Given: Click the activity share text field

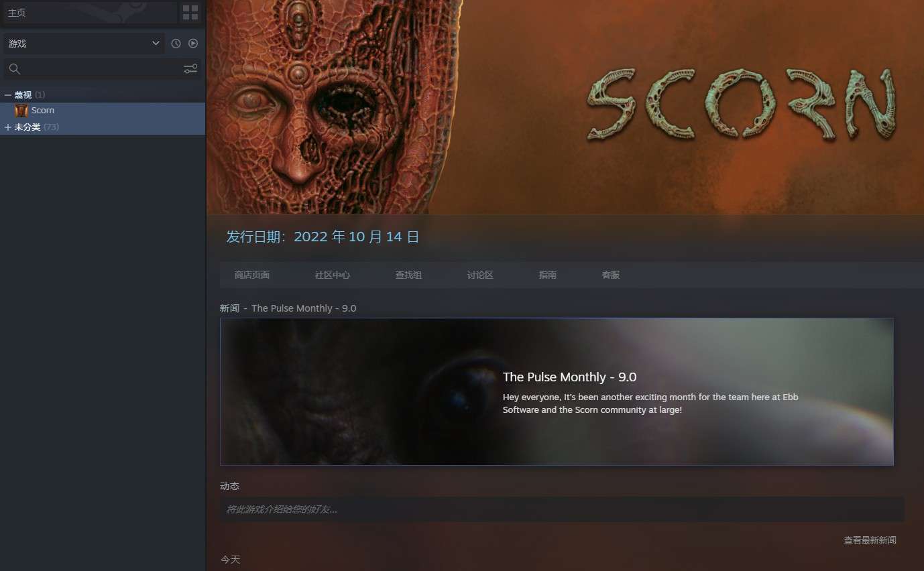Looking at the screenshot, I should [x=562, y=509].
